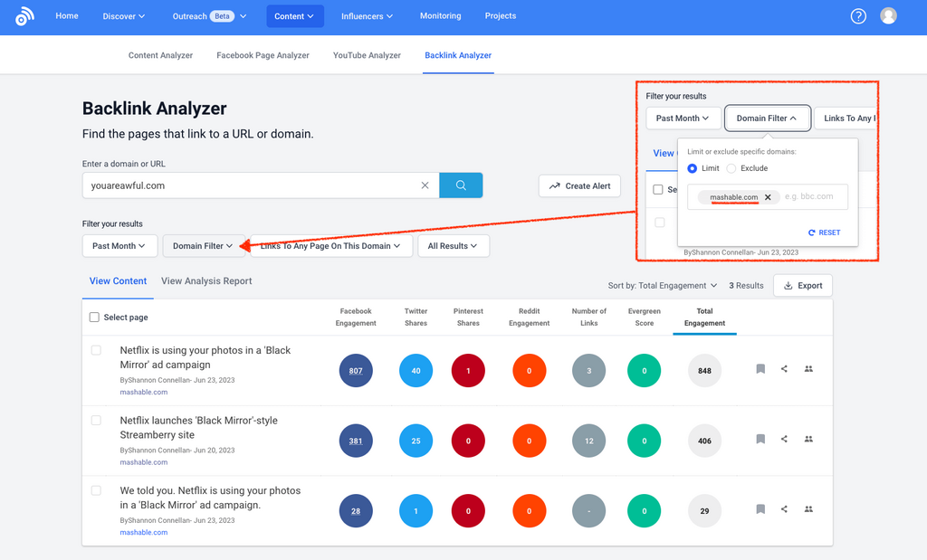Share the first 'Black Mirror' ad article
This screenshot has height=560, width=927.
[x=784, y=369]
